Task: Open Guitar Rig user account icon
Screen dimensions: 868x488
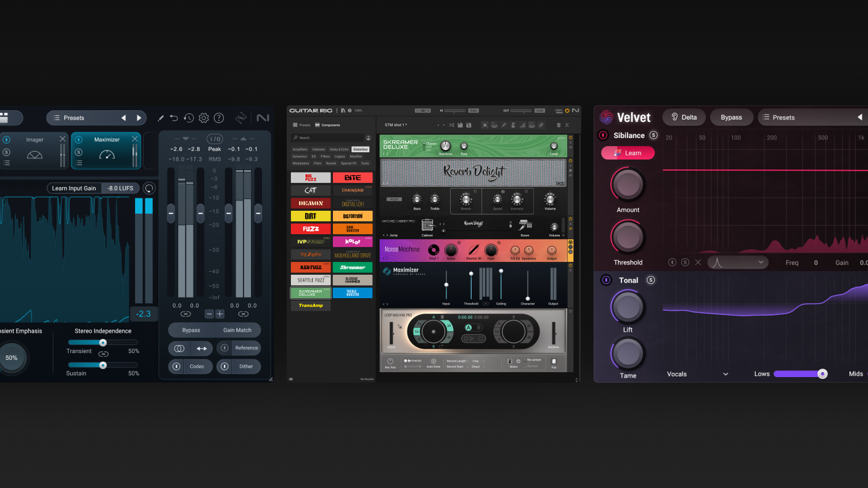Action: tap(368, 138)
